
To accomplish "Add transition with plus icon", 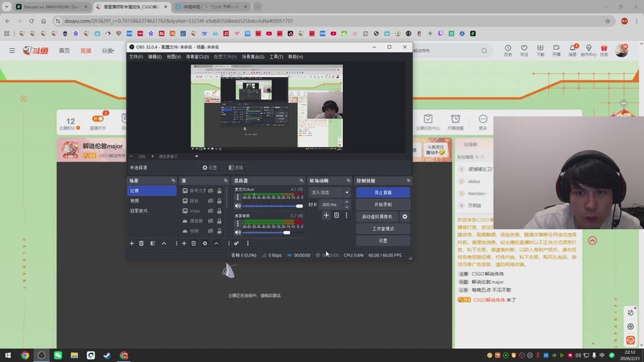I will pos(326,215).
